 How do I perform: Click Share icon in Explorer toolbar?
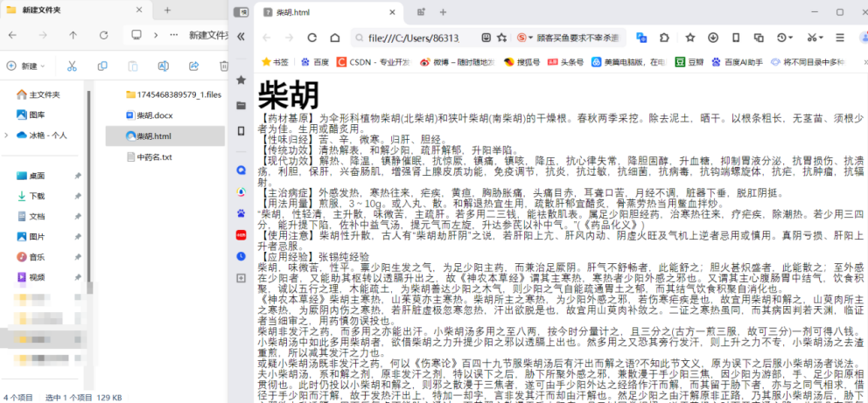pos(193,66)
